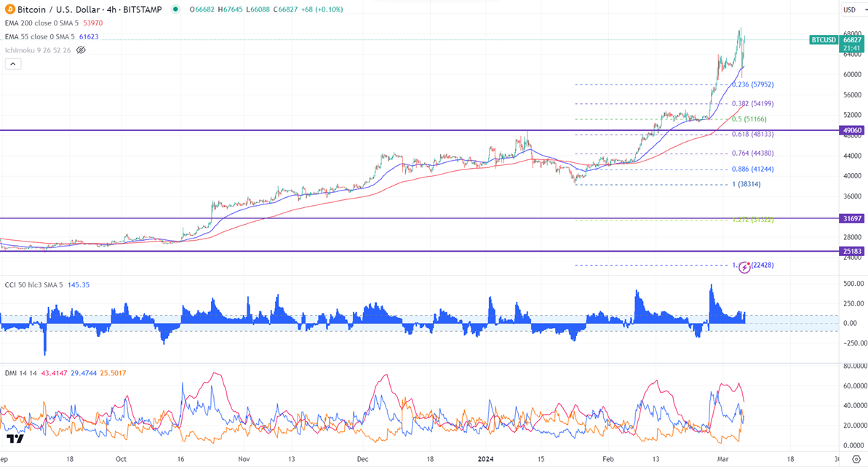Viewport: 868px width, 467px height.
Task: Click the 2024 label on time axis
Action: pyautogui.click(x=485, y=459)
